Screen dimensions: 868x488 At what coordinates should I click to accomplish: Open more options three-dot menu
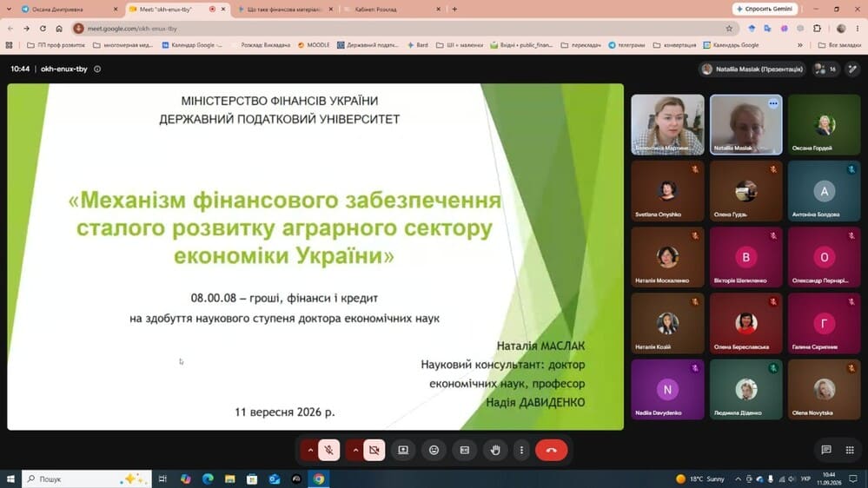[521, 451]
